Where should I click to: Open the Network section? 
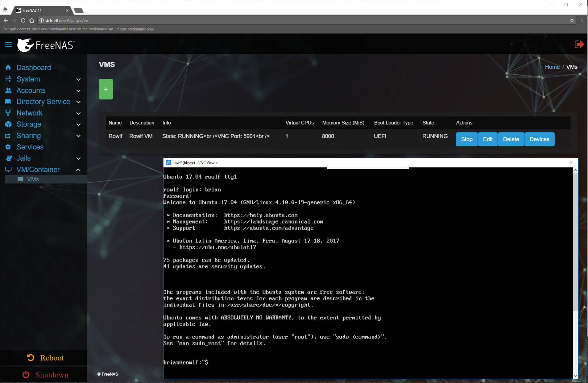[29, 113]
